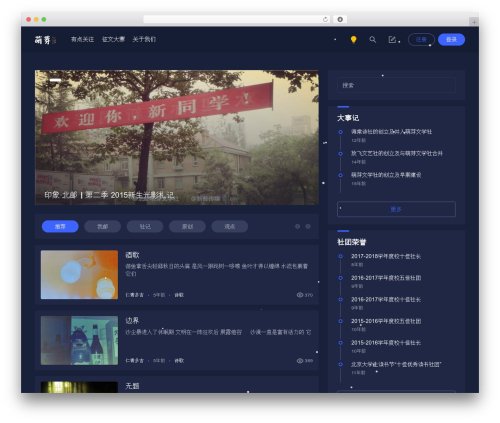Click the pencil write-post icon

392,40
